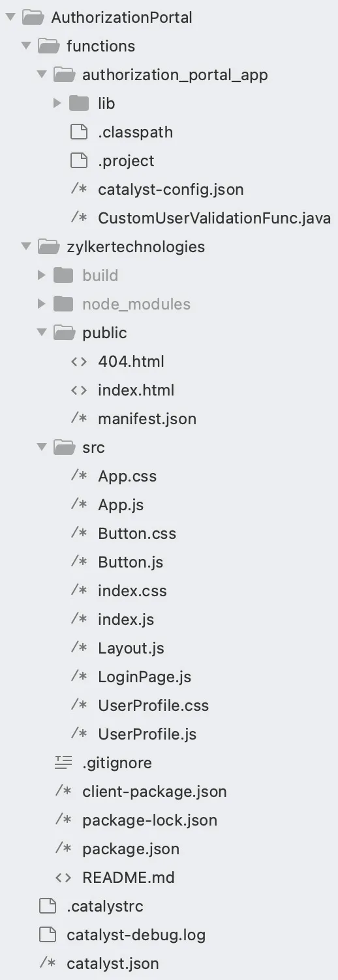Expand the build folder triangle
This screenshot has height=980, width=338.
42,275
